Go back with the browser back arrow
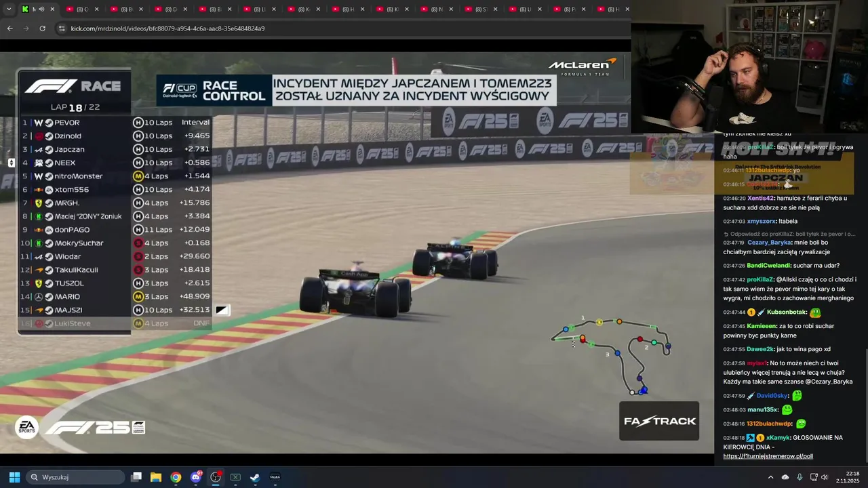 click(x=9, y=28)
